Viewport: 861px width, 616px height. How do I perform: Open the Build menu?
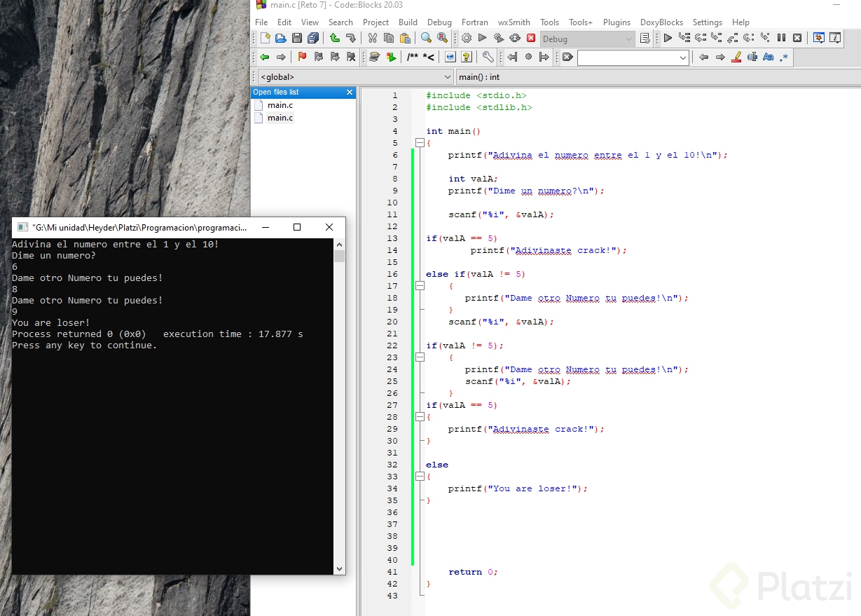coord(408,22)
